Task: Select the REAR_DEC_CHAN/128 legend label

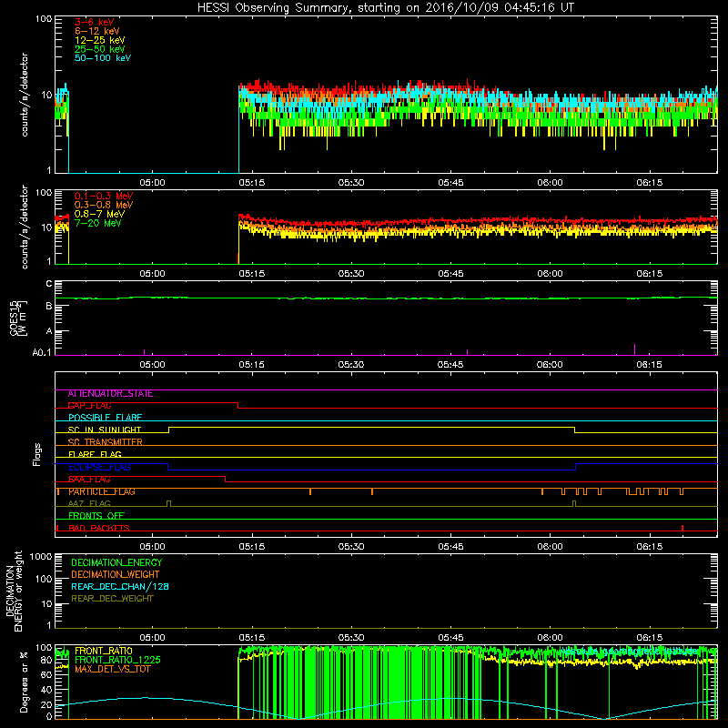Action: coord(120,587)
